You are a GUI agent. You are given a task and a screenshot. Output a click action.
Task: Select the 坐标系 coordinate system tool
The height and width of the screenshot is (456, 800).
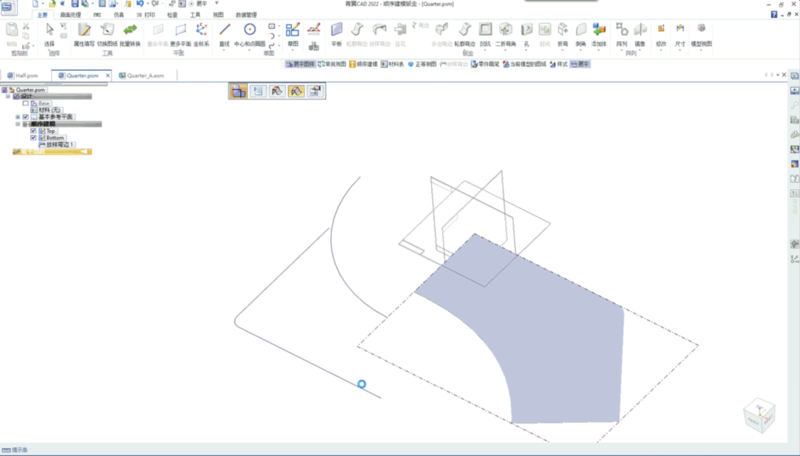[201, 32]
